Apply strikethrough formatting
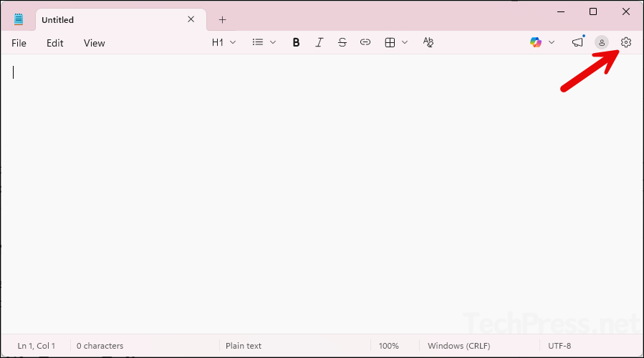This screenshot has width=644, height=358. pyautogui.click(x=342, y=43)
